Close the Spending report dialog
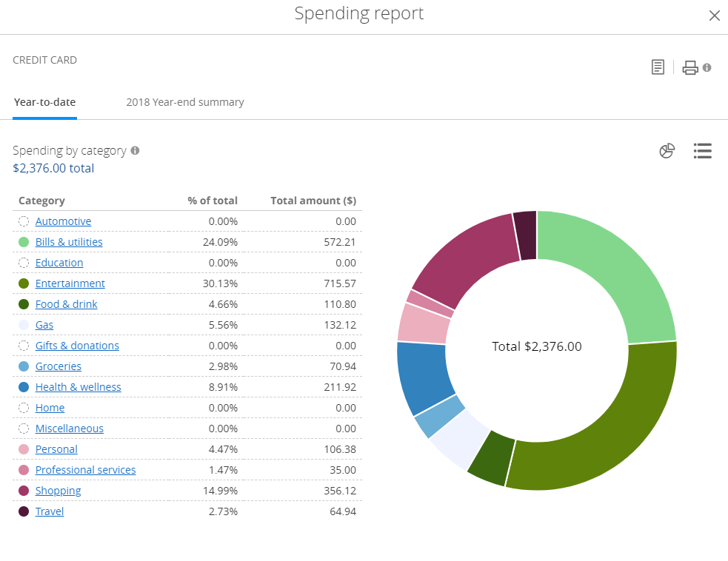 [x=714, y=16]
